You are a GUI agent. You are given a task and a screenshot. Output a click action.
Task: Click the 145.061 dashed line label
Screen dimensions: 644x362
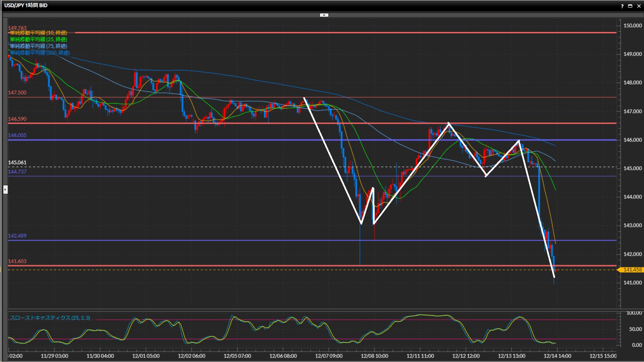click(x=17, y=163)
